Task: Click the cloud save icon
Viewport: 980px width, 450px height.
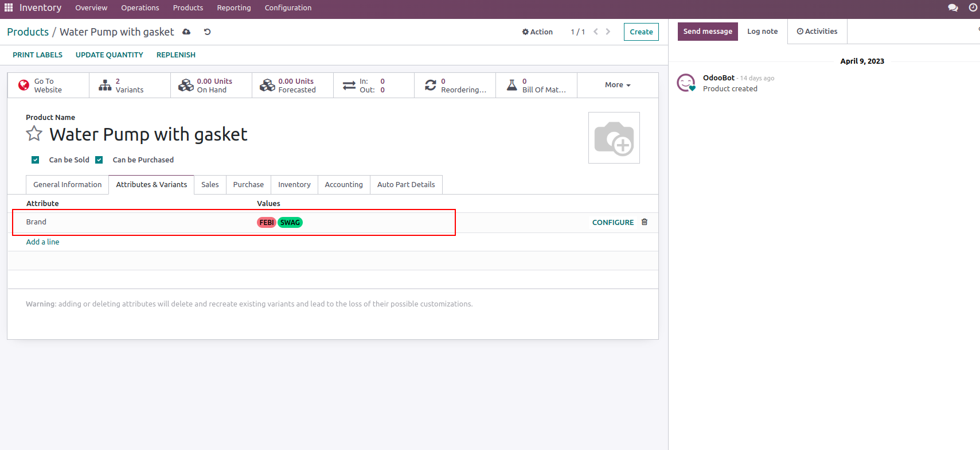Action: tap(186, 32)
